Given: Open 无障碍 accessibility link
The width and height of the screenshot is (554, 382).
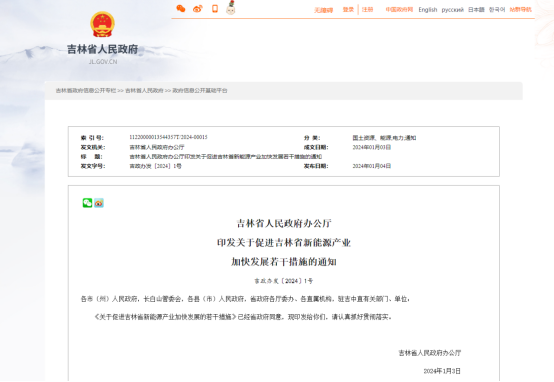Looking at the screenshot, I should pos(324,10).
